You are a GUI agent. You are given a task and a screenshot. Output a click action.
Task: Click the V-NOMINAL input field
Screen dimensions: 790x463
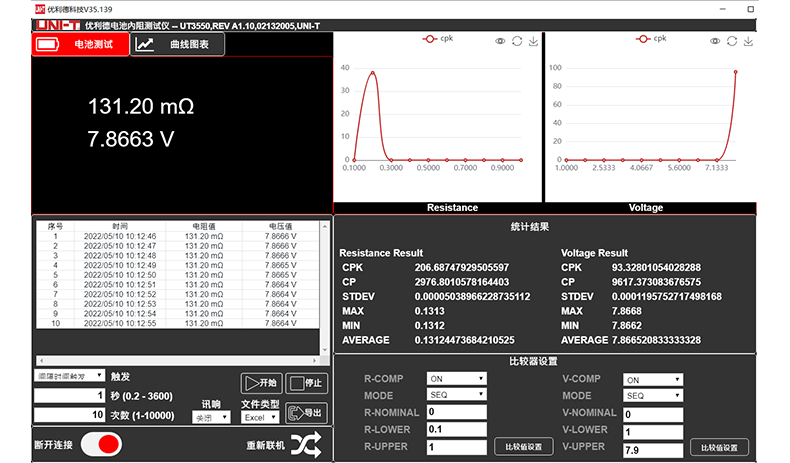pyautogui.click(x=653, y=415)
